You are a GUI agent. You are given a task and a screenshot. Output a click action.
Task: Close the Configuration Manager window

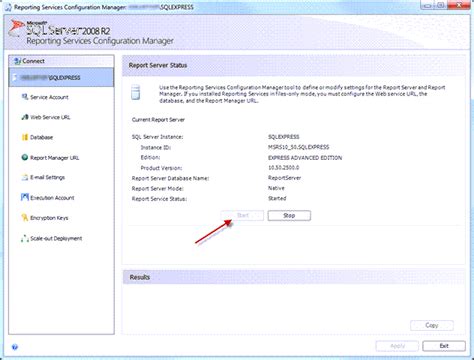459,5
